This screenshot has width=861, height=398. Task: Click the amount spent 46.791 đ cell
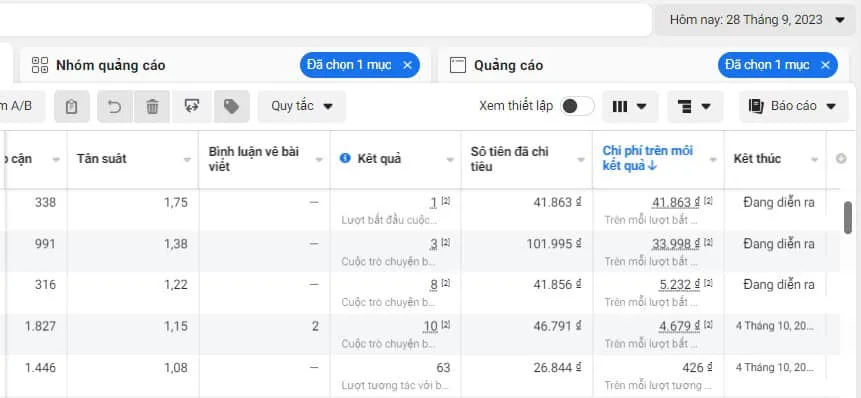(x=557, y=327)
